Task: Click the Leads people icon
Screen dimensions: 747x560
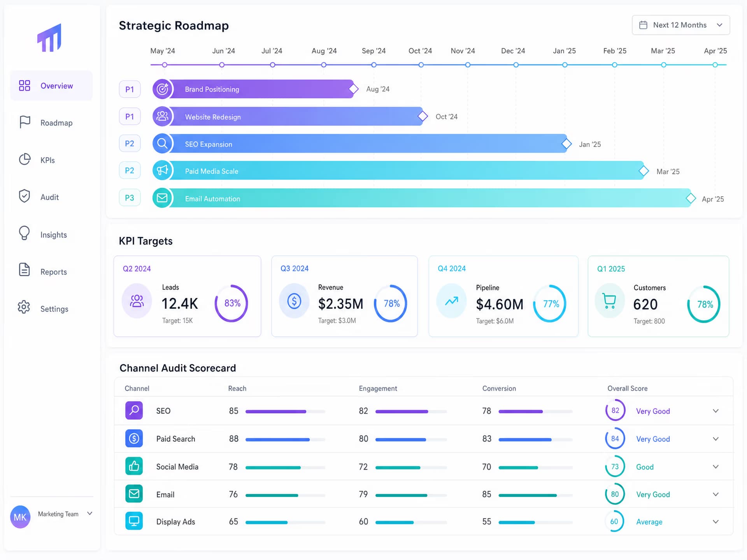Action: click(x=137, y=301)
